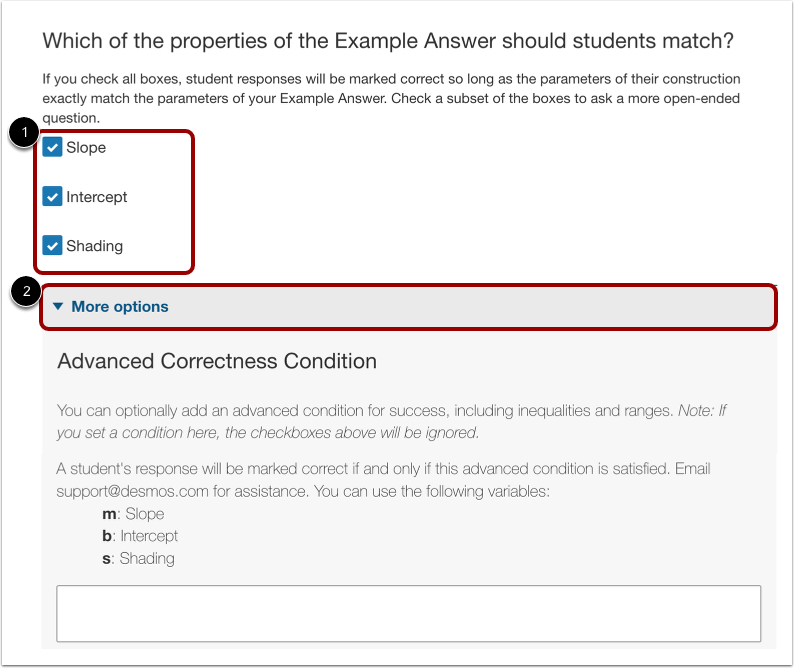
Task: Uncheck the Slope checkbox
Action: (x=53, y=148)
